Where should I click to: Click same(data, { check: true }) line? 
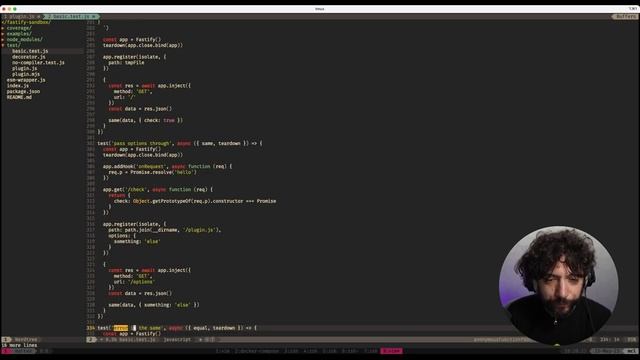pos(146,120)
